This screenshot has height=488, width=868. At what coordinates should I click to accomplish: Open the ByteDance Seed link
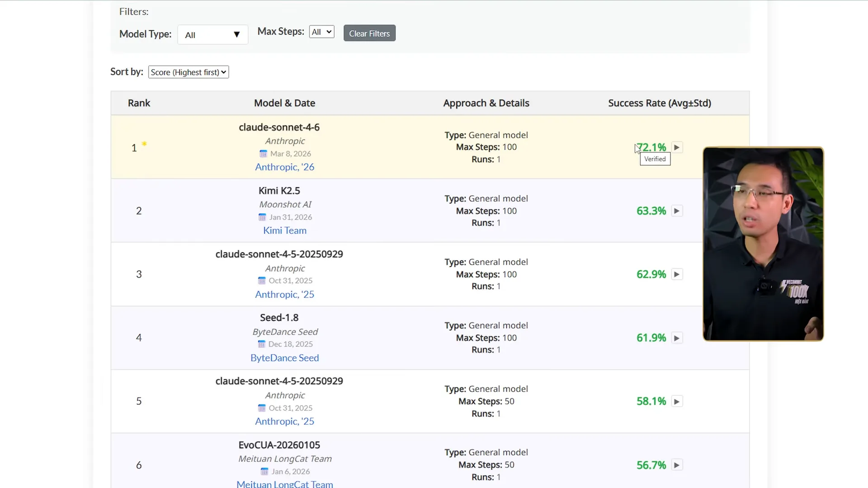point(285,358)
